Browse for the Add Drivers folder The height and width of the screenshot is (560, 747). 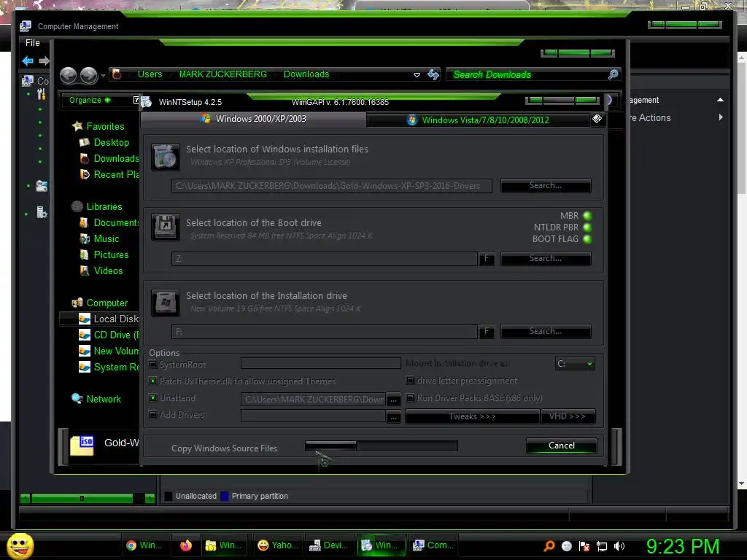click(393, 416)
